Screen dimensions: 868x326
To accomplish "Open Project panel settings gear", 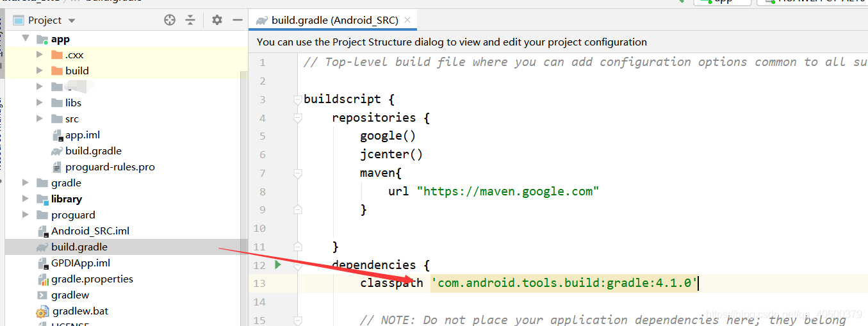I will 217,20.
